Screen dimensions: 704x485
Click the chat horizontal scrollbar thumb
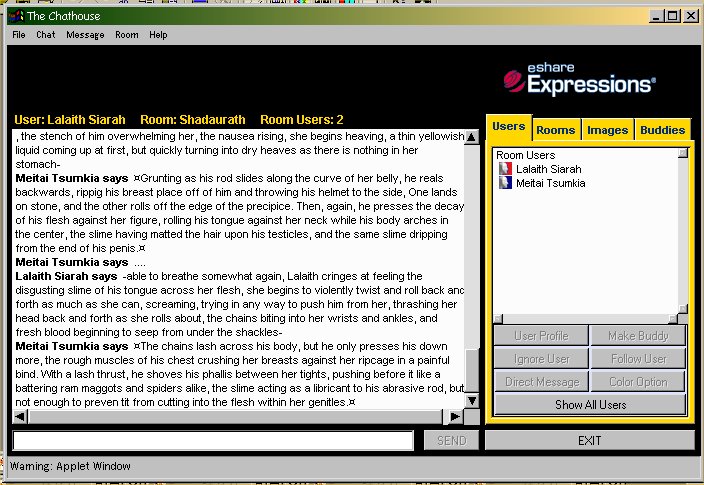click(x=235, y=417)
